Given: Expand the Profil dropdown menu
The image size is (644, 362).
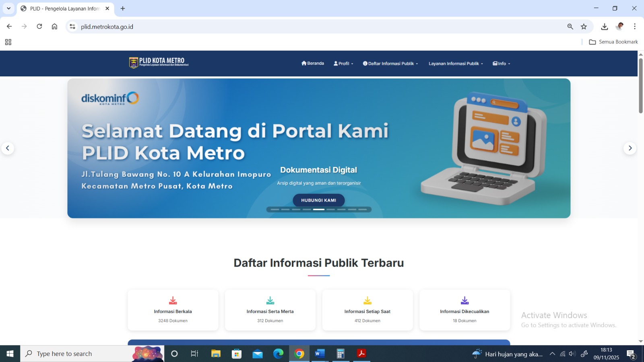Looking at the screenshot, I should pos(343,64).
